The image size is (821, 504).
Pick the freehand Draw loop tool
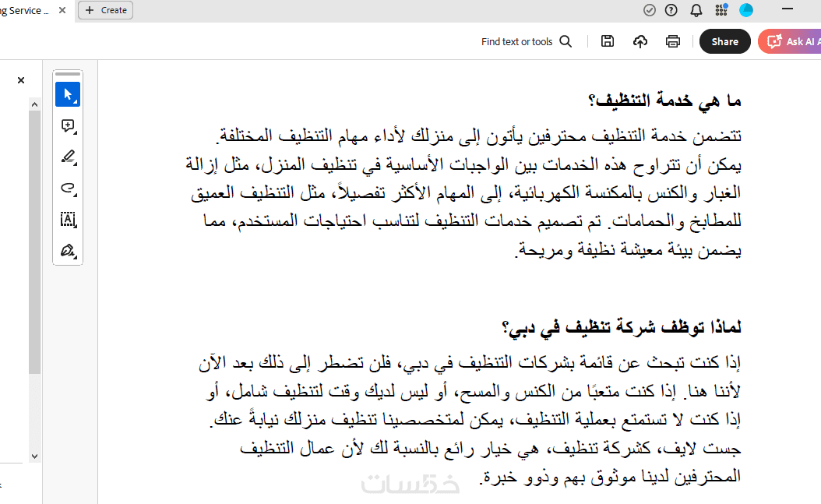tap(68, 189)
